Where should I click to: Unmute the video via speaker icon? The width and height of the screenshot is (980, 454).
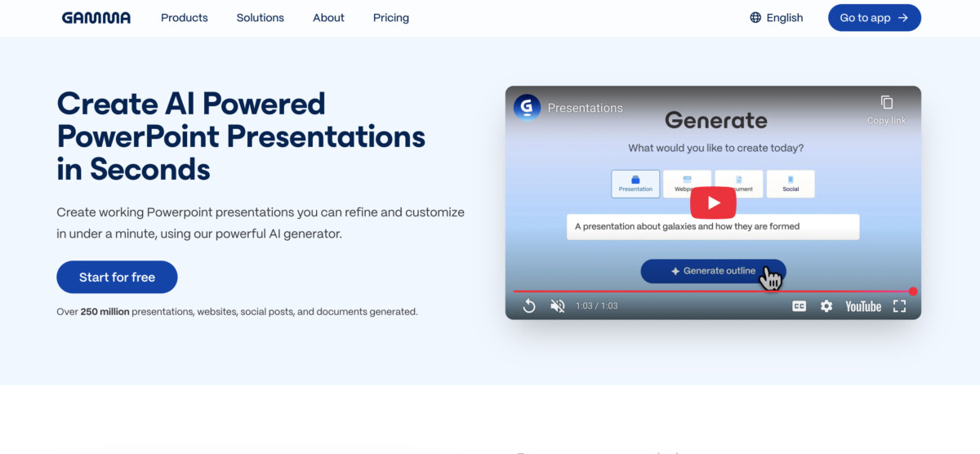point(558,306)
